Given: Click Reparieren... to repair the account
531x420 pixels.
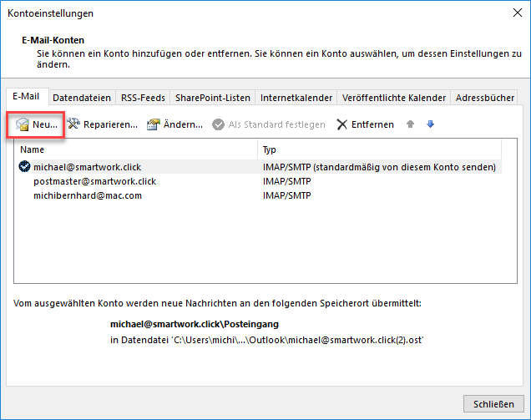Looking at the screenshot, I should [x=103, y=124].
